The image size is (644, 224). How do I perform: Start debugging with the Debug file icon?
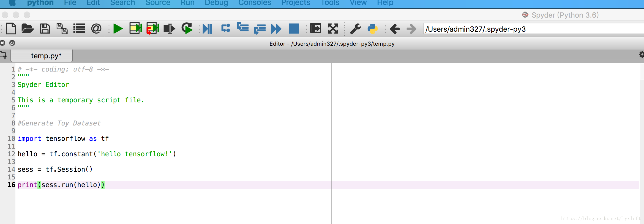point(208,29)
